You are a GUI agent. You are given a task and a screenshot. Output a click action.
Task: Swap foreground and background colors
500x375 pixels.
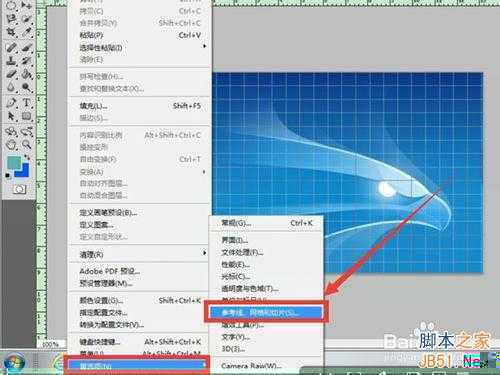[27, 157]
